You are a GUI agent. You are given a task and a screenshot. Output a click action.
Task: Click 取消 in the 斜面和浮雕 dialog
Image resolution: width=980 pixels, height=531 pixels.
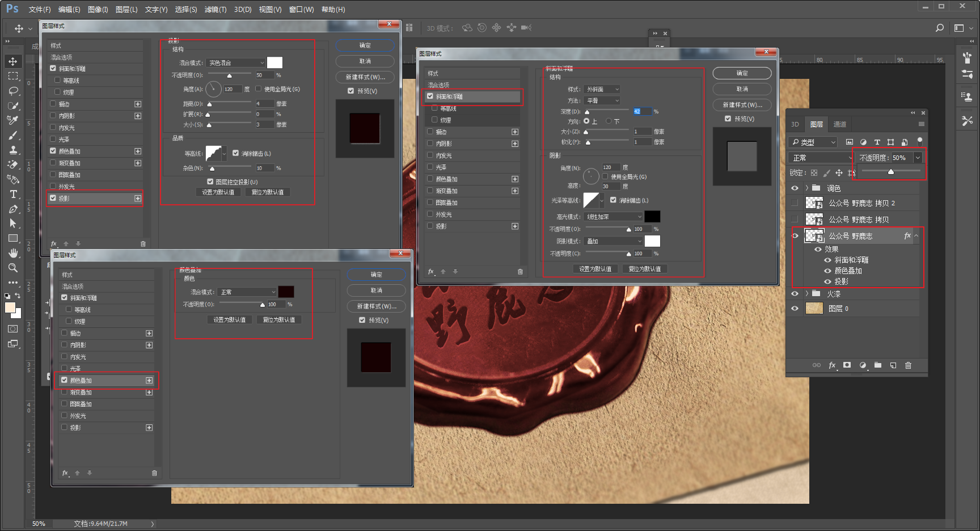(742, 89)
